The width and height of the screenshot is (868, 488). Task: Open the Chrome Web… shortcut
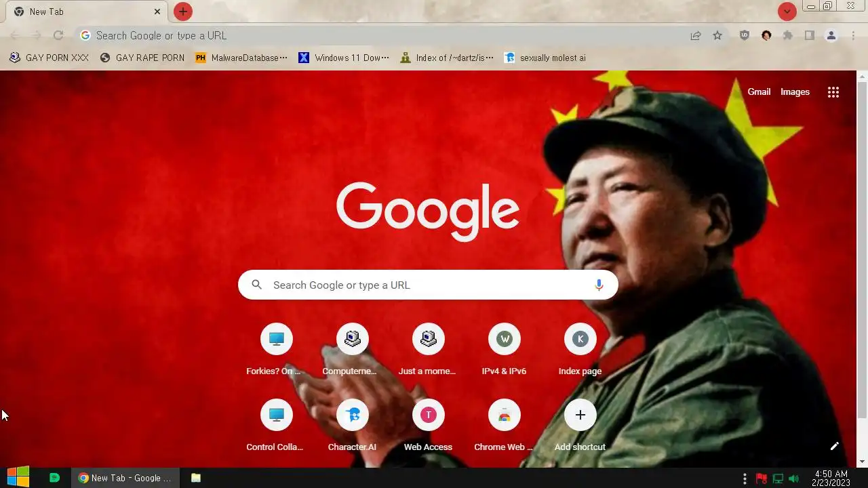[x=504, y=425]
